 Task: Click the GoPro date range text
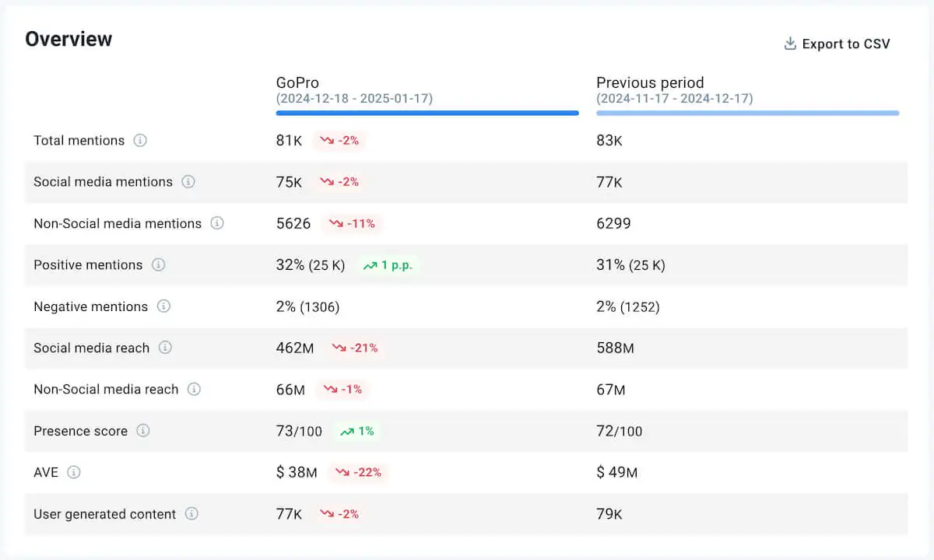(x=356, y=99)
